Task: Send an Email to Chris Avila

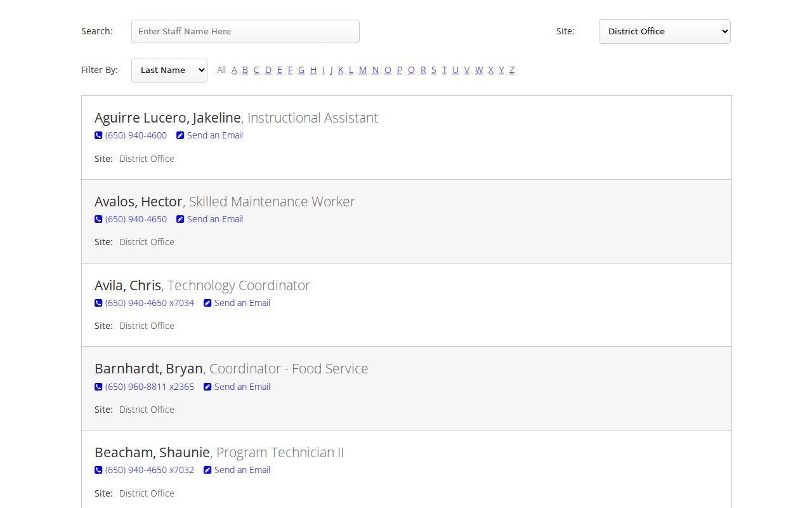Action: 242,303
